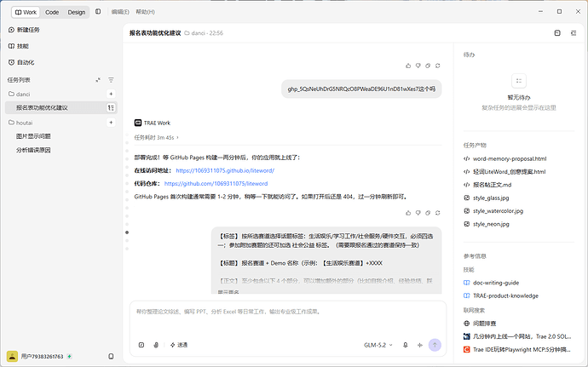Screen dimensions: 588x367
Task: Click the list icon on 报名表功能优化建议 row
Action: tap(111, 108)
